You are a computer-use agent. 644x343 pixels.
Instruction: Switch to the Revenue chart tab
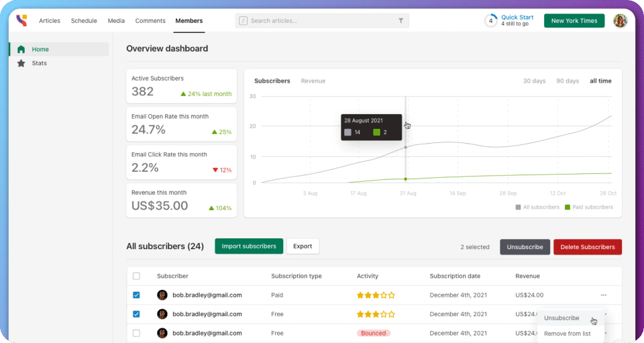(313, 81)
